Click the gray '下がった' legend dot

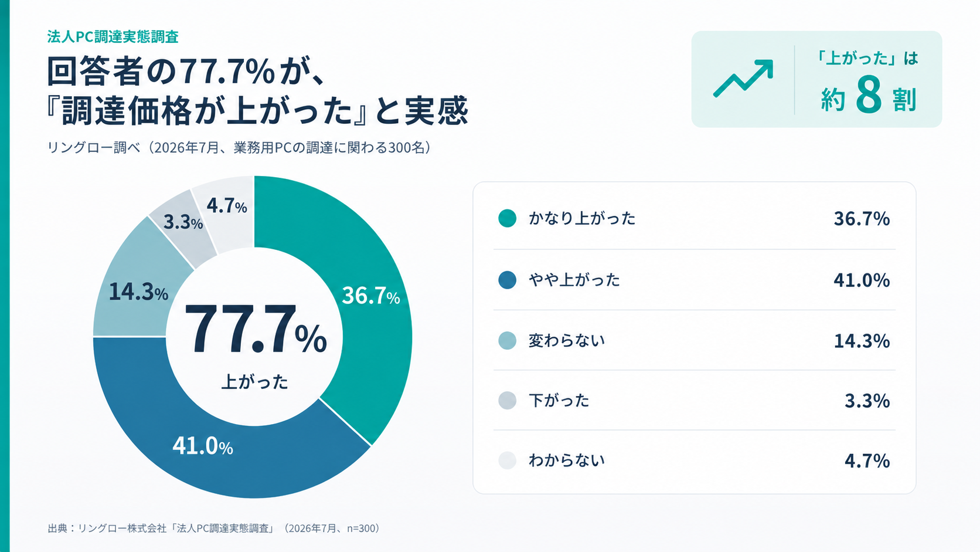[507, 401]
